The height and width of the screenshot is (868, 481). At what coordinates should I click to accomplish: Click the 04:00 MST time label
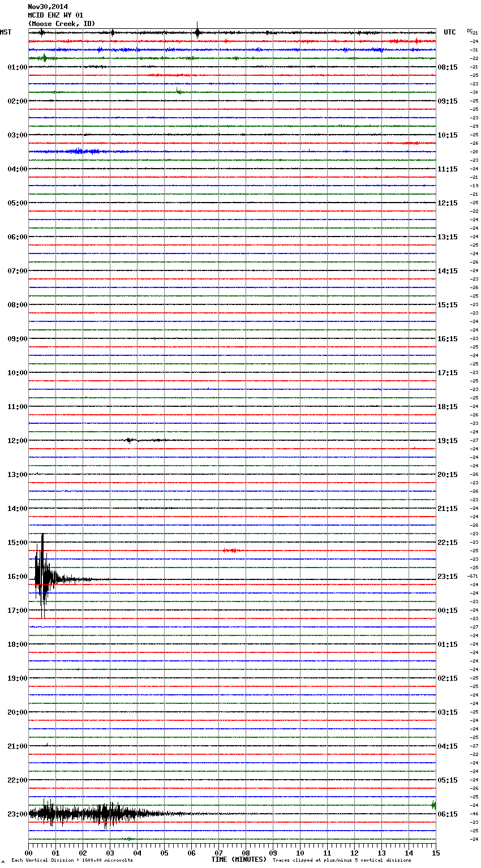point(17,169)
